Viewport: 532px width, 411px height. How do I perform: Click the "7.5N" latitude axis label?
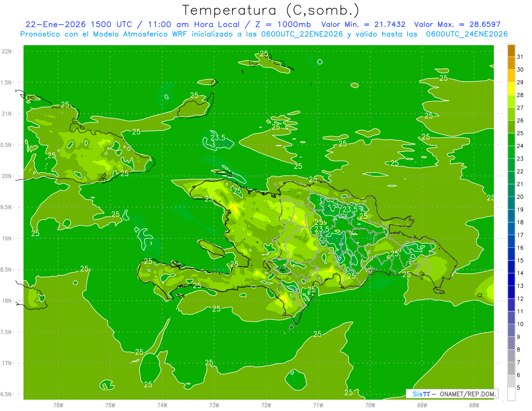point(6,332)
